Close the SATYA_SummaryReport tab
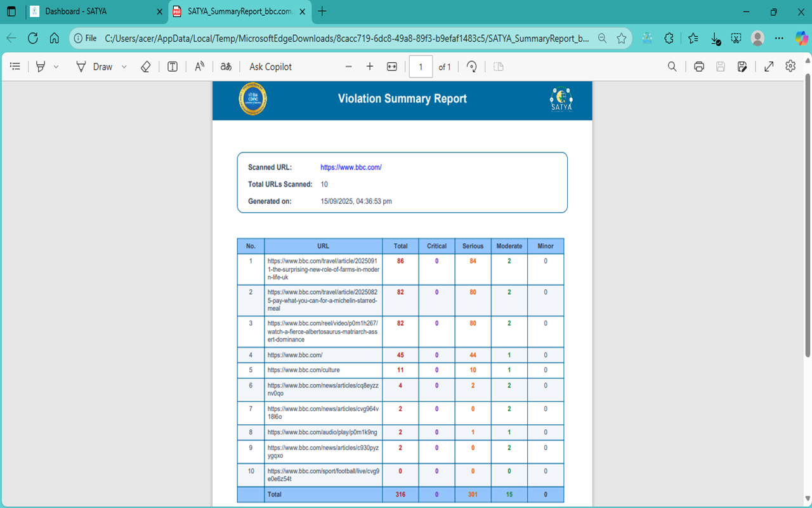 tap(302, 11)
